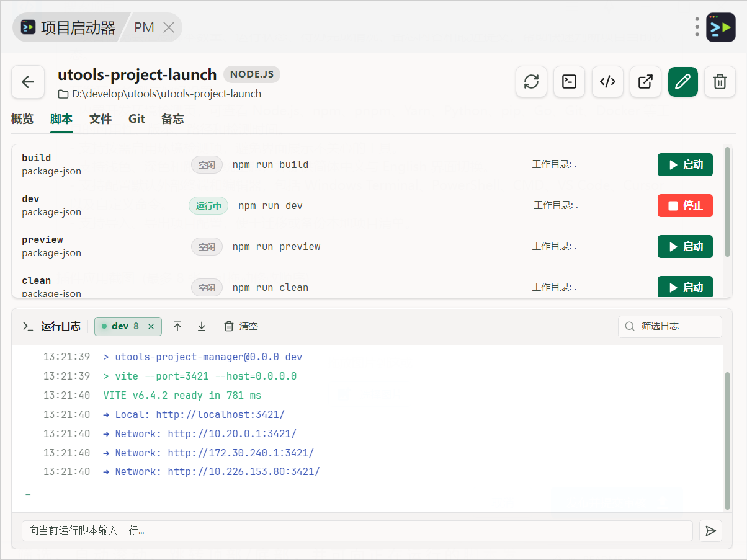Click the launcher logo in top-right corner
The height and width of the screenshot is (560, 747).
tap(721, 27)
